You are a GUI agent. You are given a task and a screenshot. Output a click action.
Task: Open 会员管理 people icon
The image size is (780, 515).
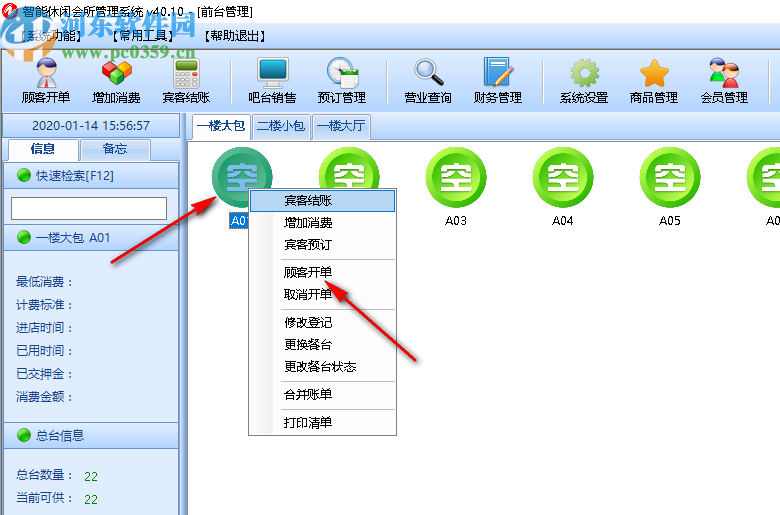(x=724, y=81)
